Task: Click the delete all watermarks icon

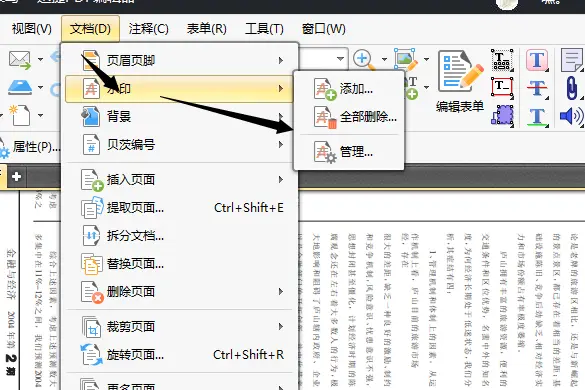Action: tap(325, 117)
